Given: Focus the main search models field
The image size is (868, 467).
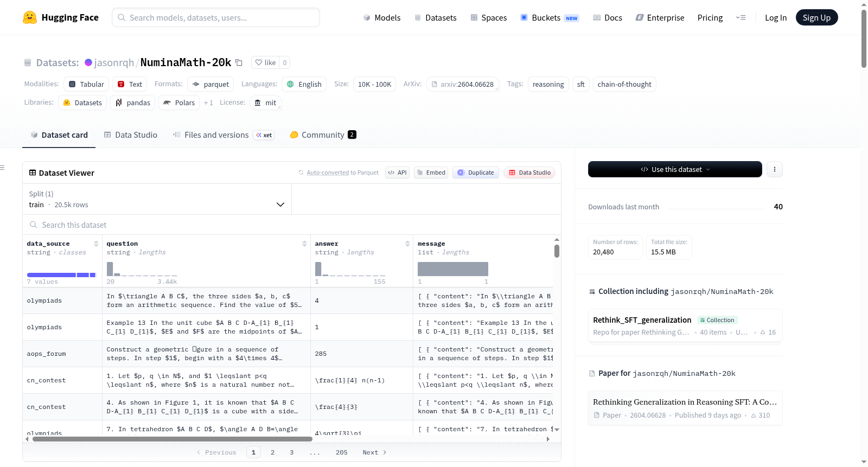Looking at the screenshot, I should (216, 17).
